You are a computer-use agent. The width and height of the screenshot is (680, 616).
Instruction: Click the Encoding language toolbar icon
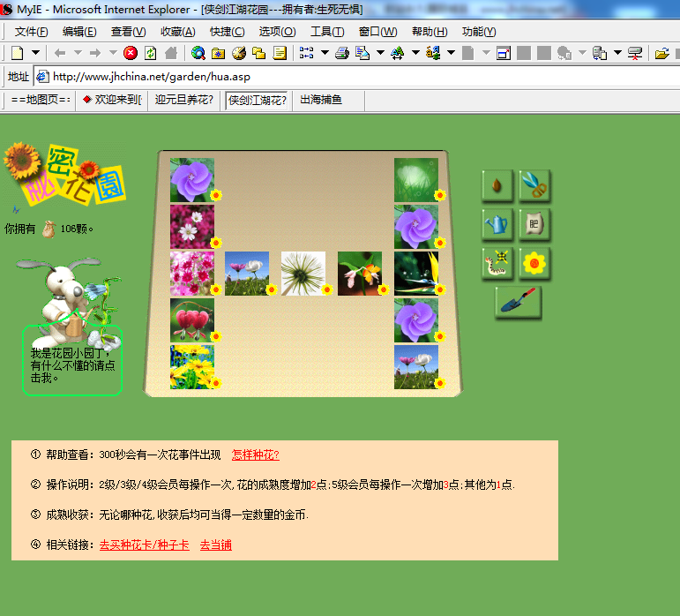coord(433,53)
